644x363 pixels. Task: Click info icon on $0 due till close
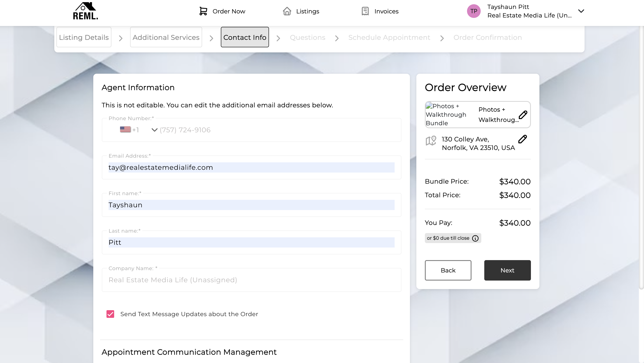pyautogui.click(x=475, y=238)
